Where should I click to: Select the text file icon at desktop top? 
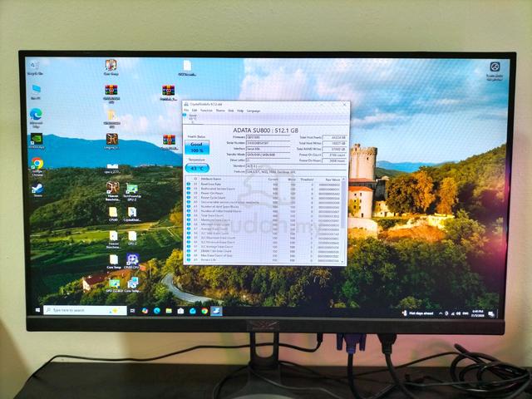187,68
